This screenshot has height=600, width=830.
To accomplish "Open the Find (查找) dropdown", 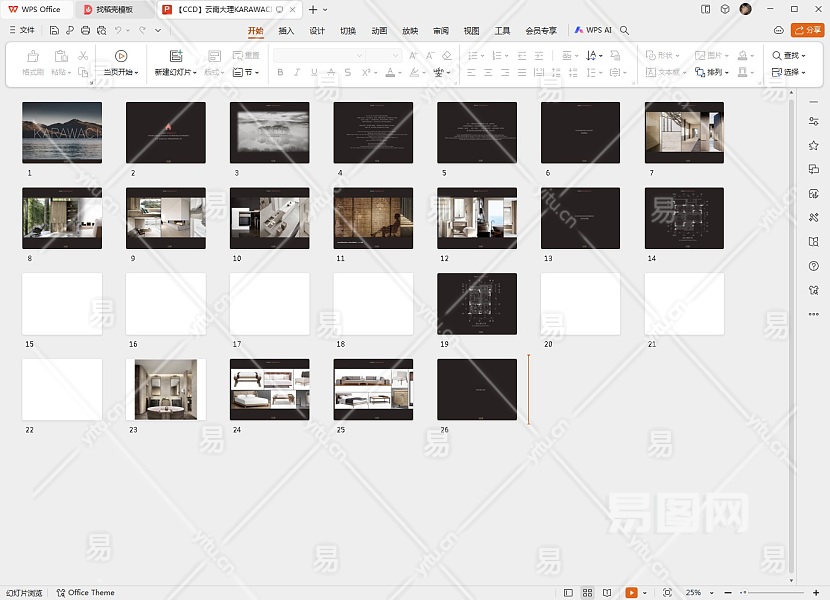I will pos(789,56).
